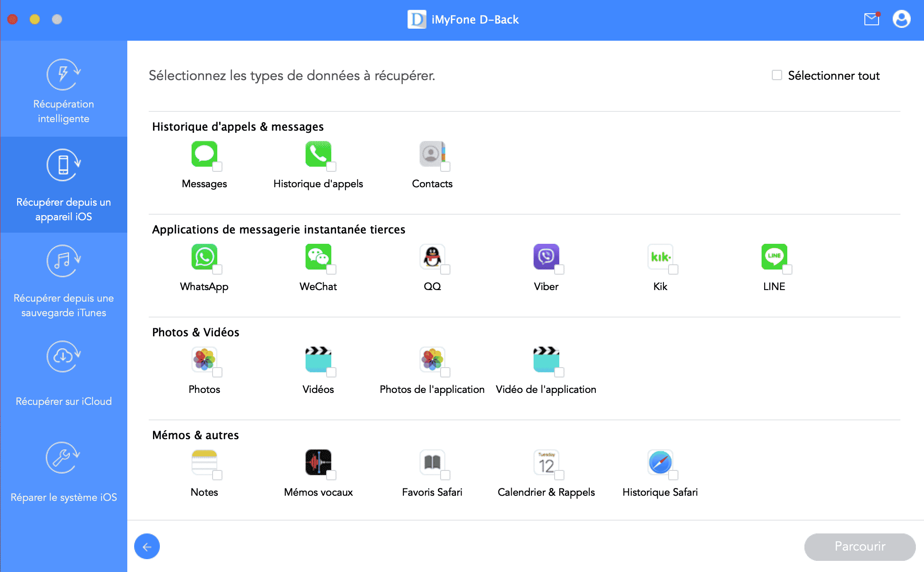Go back with the arrow button
The height and width of the screenshot is (572, 924).
(147, 546)
